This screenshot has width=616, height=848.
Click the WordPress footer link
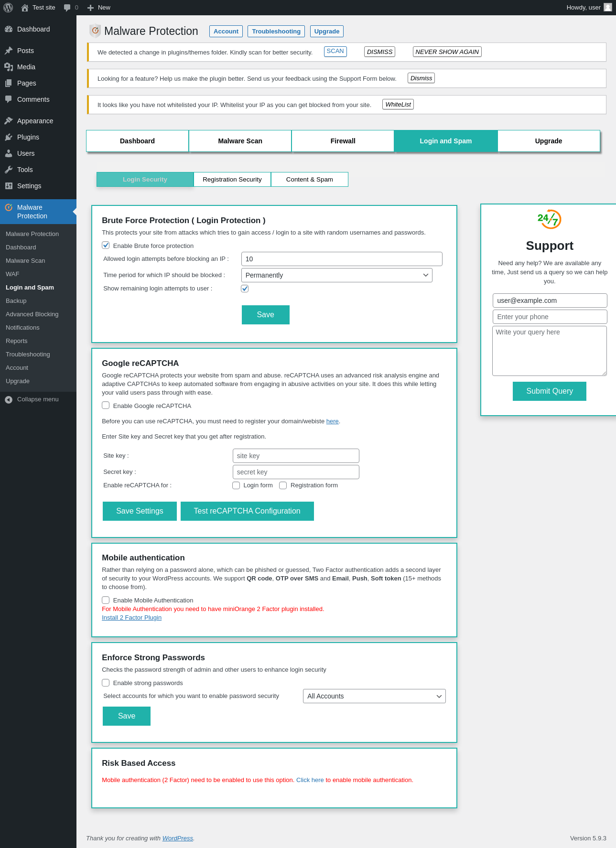(178, 838)
